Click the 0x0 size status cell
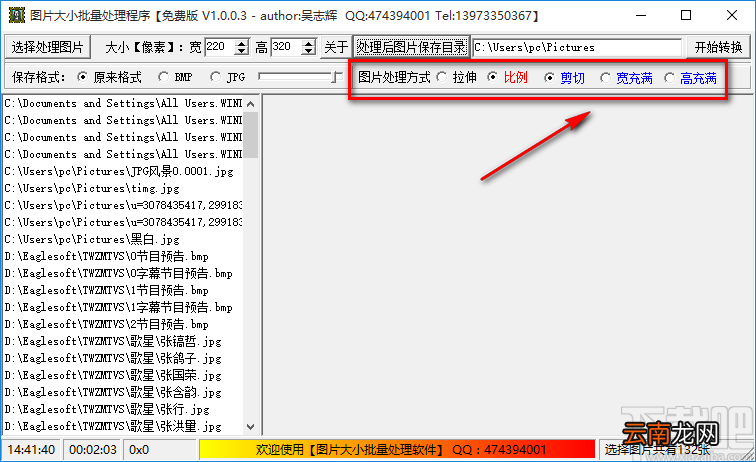 [160, 449]
